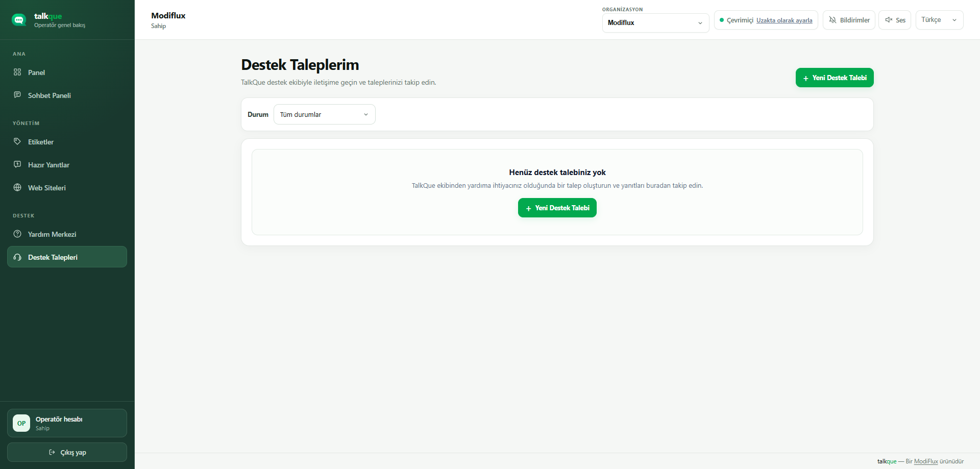
Task: Click the Web Siteleri globe icon
Action: [17, 187]
